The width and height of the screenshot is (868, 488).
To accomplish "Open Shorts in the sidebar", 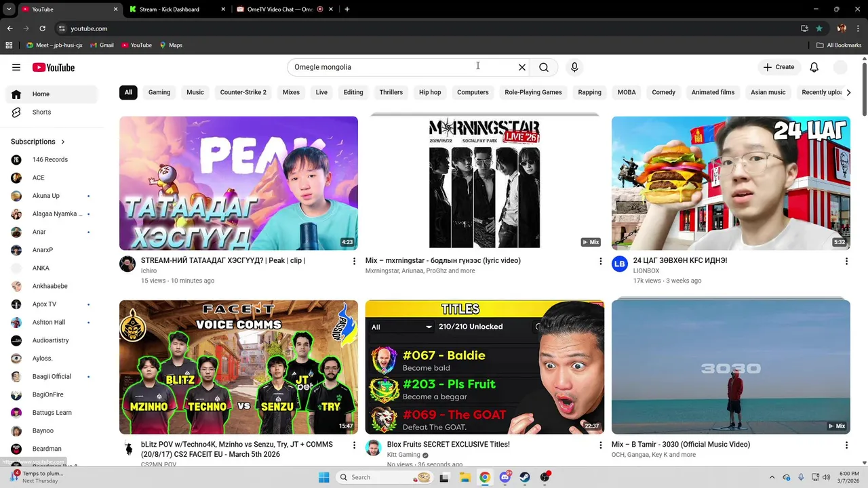I will [x=52, y=112].
